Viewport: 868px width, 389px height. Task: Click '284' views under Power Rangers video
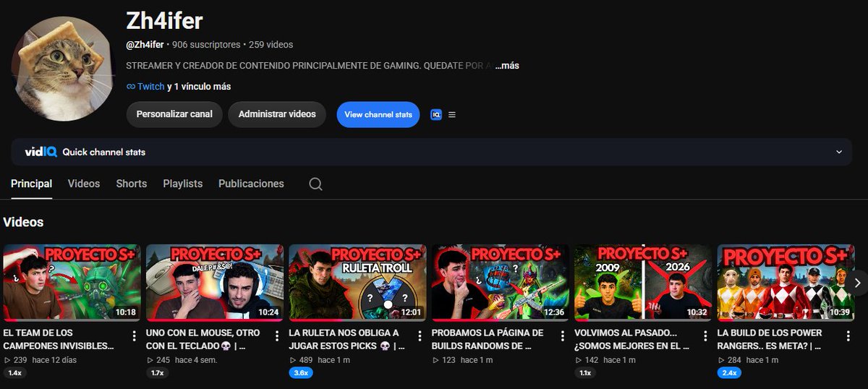[734, 359]
